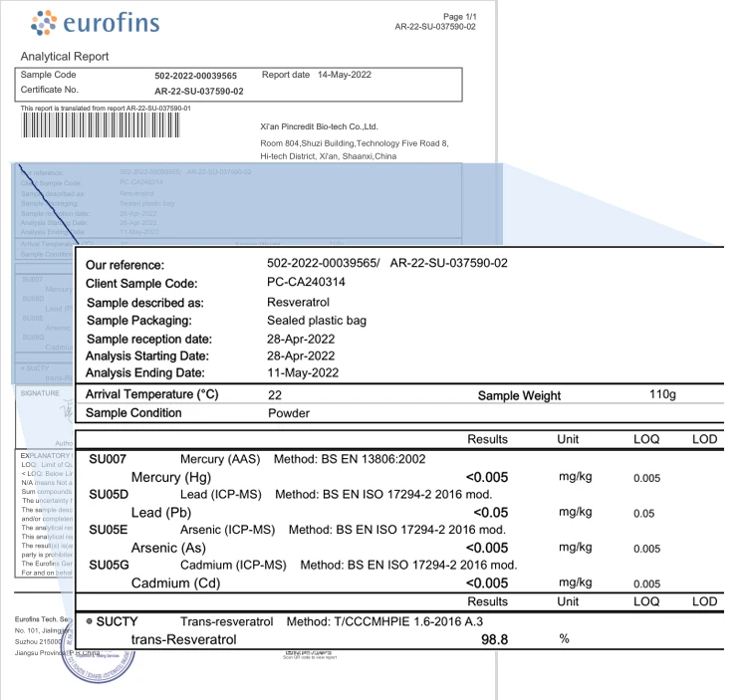Click the 'Report date' label
The height and width of the screenshot is (700, 747).
click(286, 75)
